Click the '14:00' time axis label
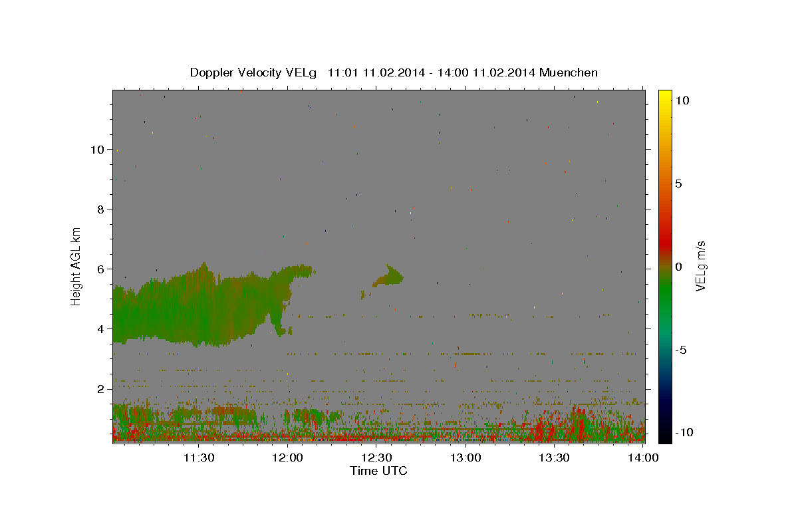Viewport: 798px width, 532px height. 644,458
